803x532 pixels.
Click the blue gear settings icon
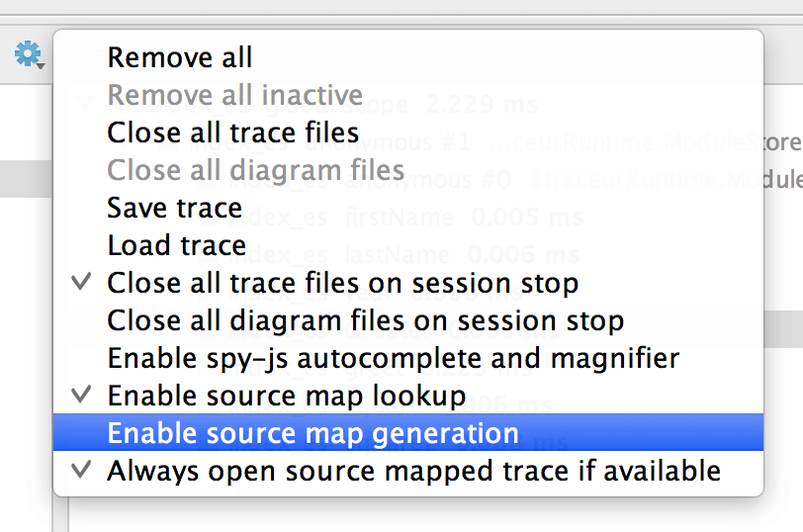(27, 53)
